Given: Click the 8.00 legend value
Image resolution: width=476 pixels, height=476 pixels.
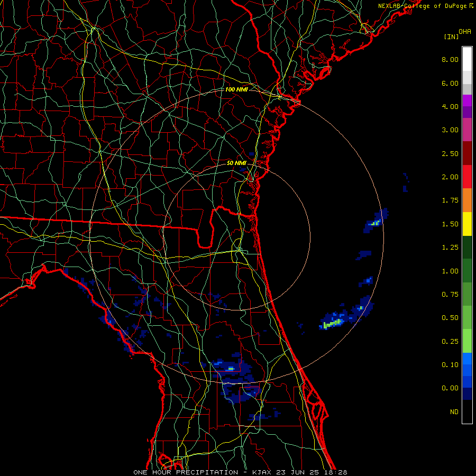Looking at the screenshot, I should pyautogui.click(x=450, y=59).
